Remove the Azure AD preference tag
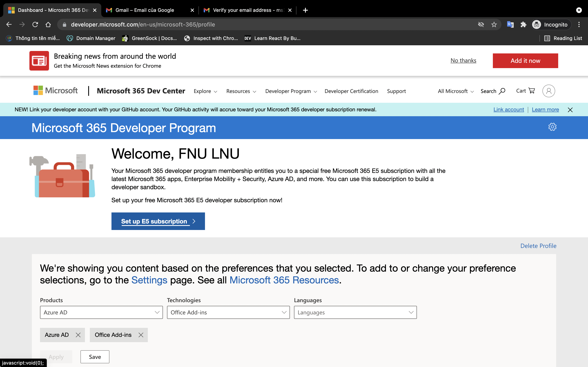588x367 pixels. point(78,335)
